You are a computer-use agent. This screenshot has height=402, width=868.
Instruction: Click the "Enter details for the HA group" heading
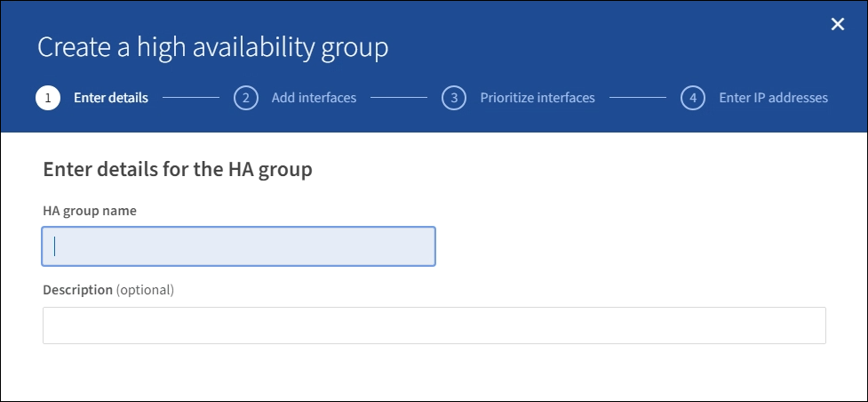point(178,169)
